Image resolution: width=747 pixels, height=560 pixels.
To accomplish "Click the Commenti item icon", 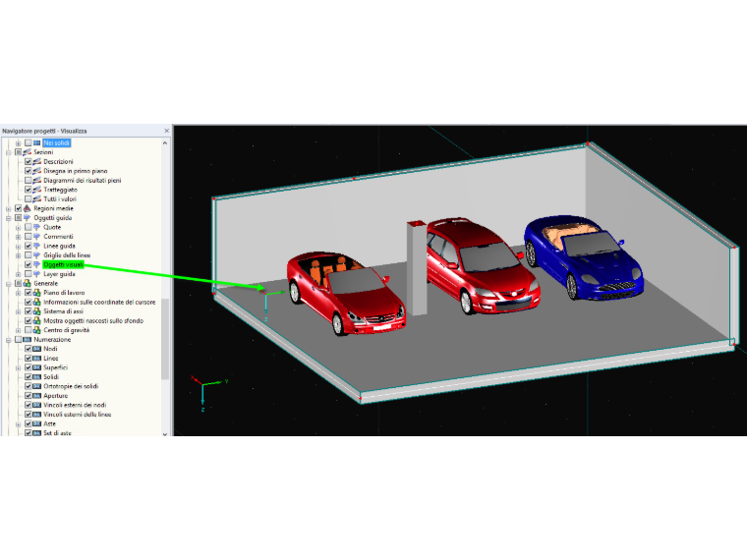I will (36, 237).
